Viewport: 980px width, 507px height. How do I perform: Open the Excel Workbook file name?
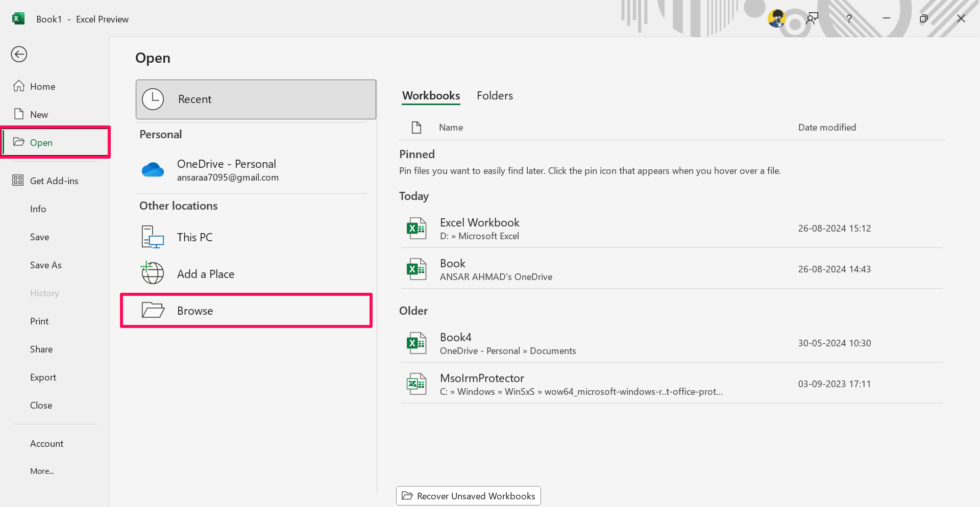480,222
